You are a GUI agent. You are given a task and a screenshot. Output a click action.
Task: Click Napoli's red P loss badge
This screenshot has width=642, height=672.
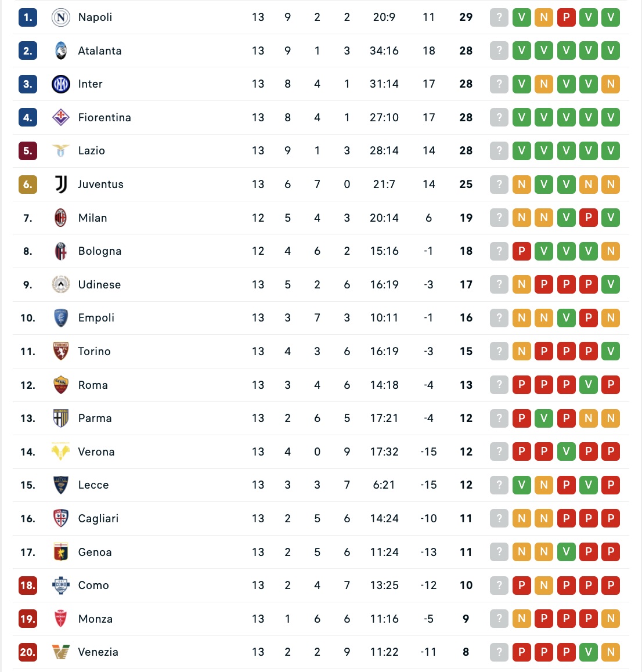point(566,17)
